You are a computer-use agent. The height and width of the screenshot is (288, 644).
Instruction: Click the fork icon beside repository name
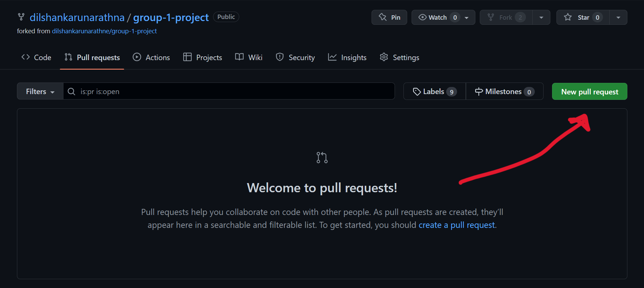[21, 17]
